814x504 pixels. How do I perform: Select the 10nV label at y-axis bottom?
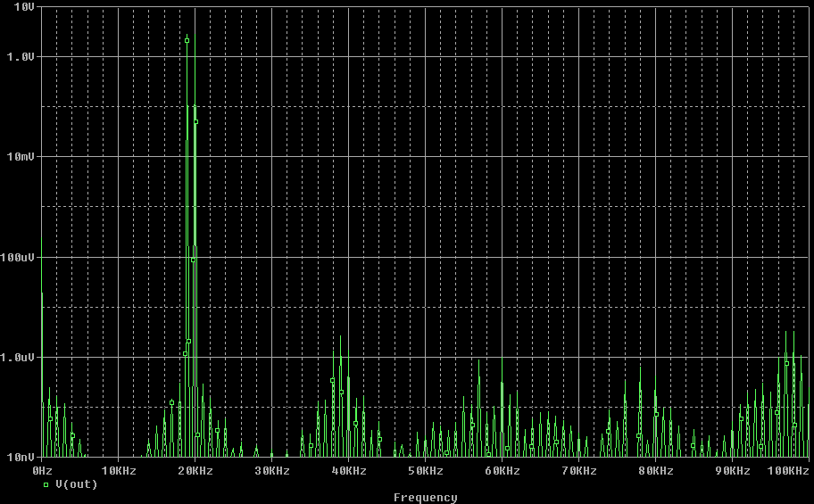pos(21,457)
